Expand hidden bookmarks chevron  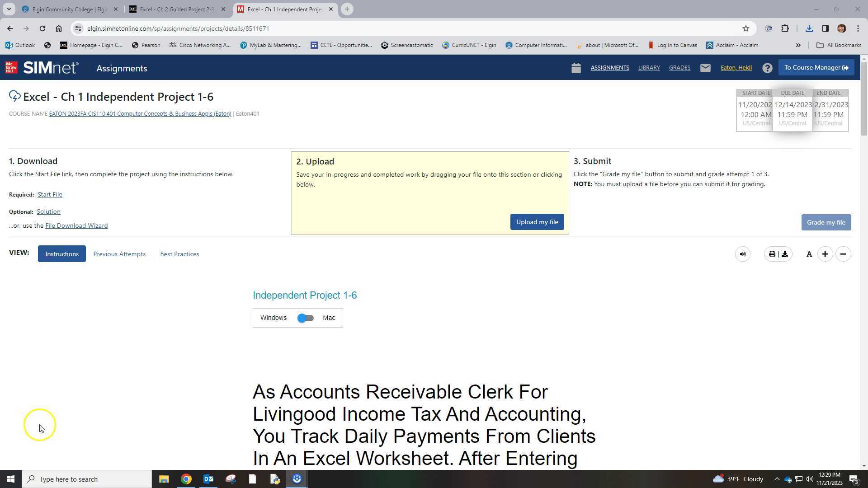pyautogui.click(x=798, y=45)
